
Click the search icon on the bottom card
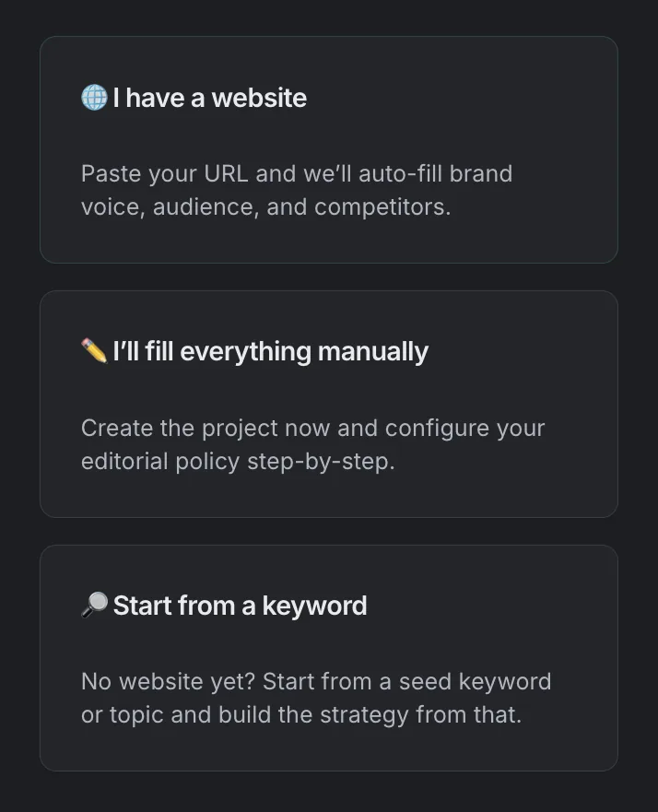93,605
